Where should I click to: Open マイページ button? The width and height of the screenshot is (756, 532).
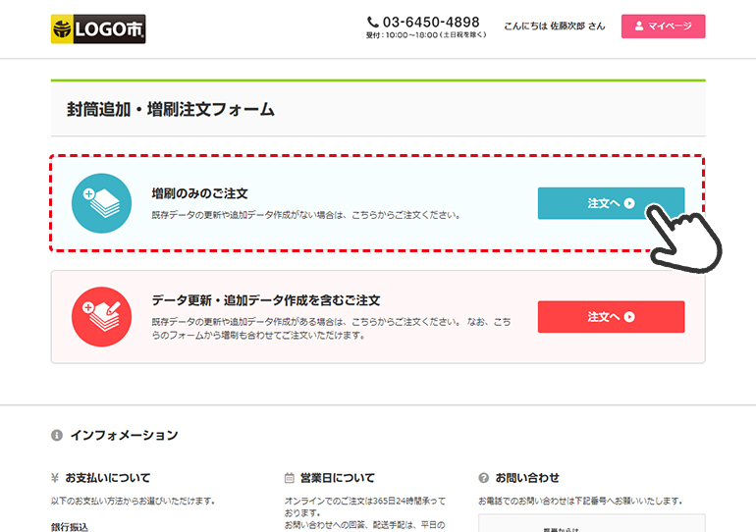pos(663,27)
